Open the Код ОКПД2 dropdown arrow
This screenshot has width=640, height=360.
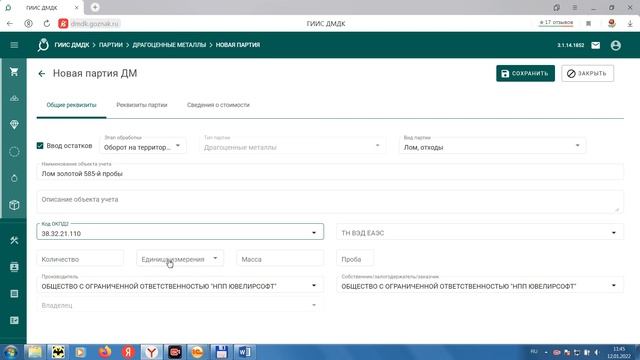pyautogui.click(x=314, y=233)
